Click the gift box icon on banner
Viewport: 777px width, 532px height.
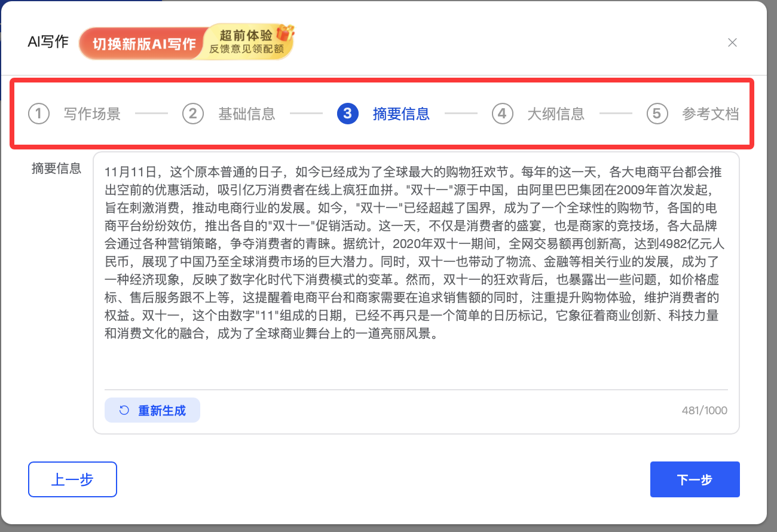point(285,33)
